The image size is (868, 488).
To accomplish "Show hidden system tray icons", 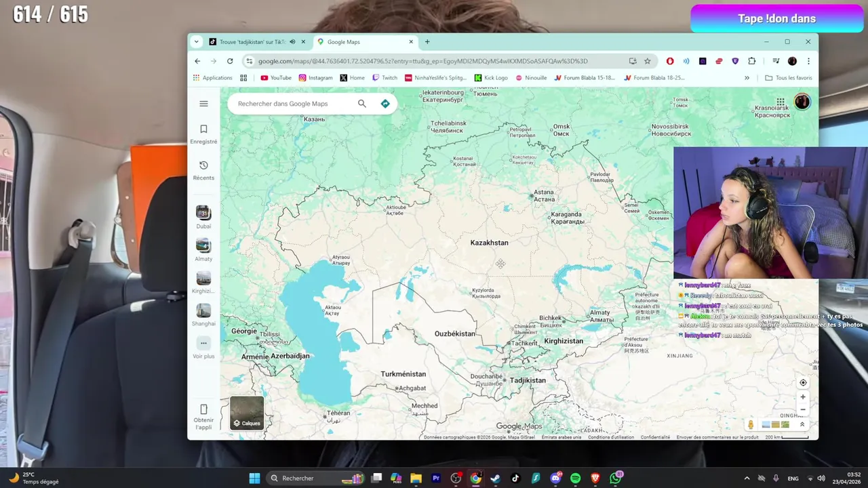I will click(747, 478).
